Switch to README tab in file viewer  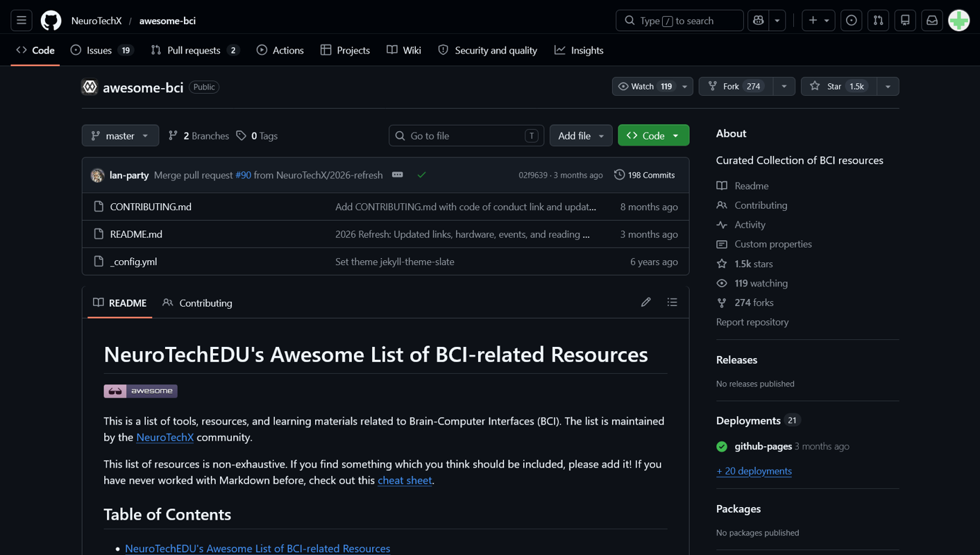click(x=120, y=302)
